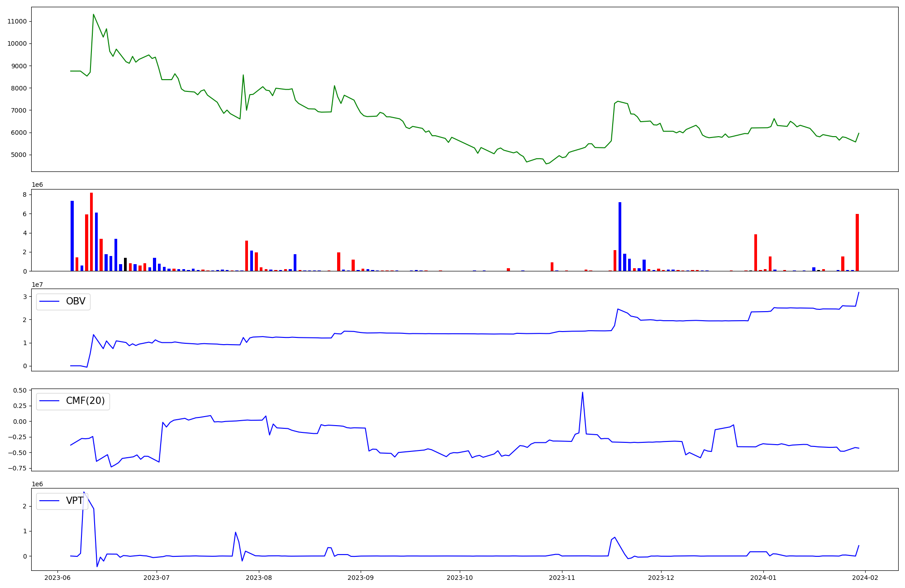Click the tall blue volume bar in November
905x588 pixels.
[x=620, y=235]
